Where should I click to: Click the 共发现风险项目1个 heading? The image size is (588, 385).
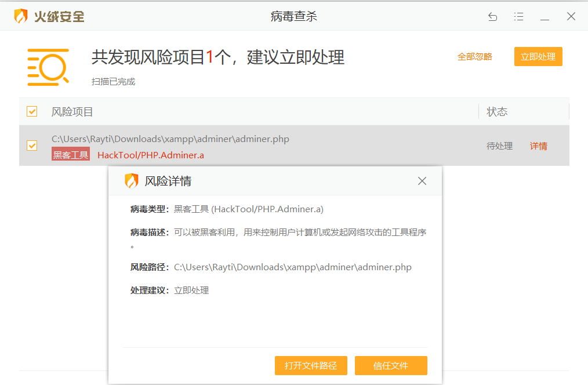[218, 57]
